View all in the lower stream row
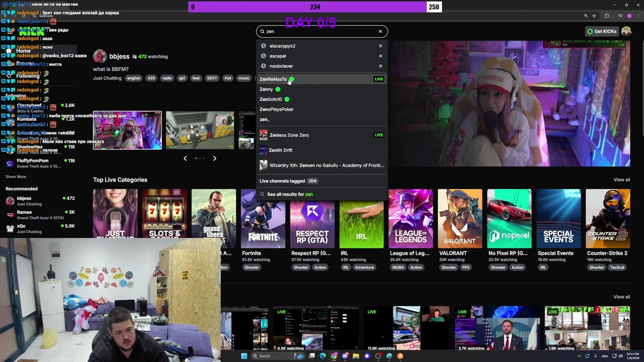The image size is (644, 362). (621, 297)
